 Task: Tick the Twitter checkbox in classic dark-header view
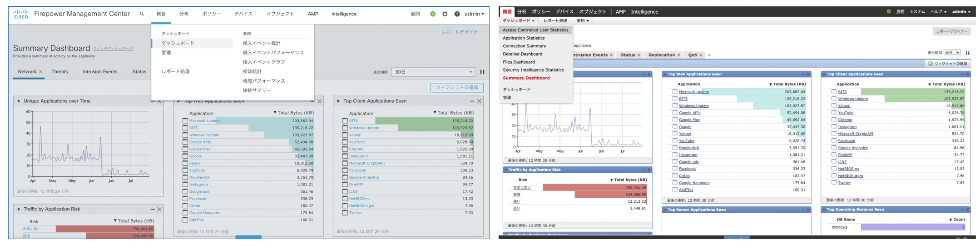tap(834, 183)
